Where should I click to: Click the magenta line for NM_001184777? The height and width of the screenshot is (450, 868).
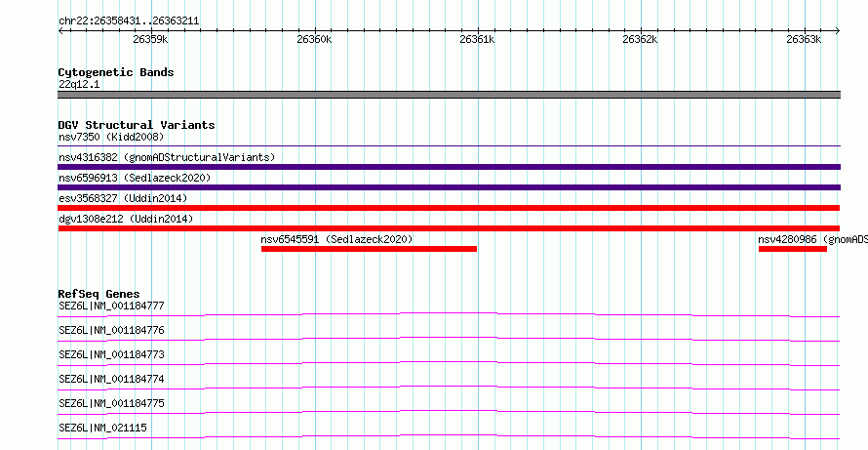pos(449,314)
